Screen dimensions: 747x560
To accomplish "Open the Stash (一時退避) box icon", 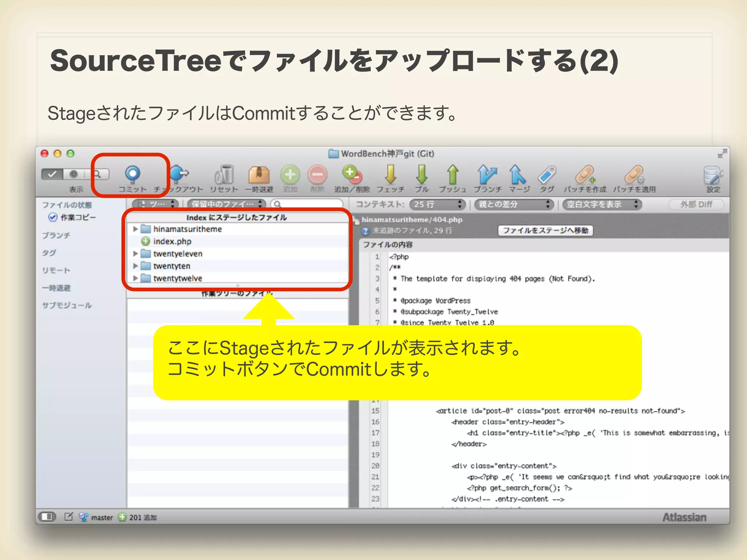I will 259,175.
